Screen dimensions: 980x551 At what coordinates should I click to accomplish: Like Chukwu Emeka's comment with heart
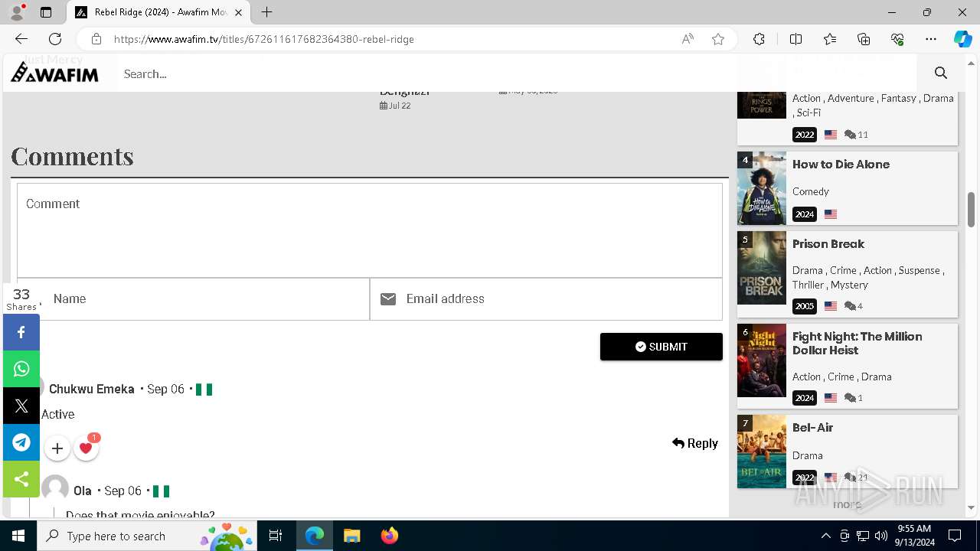click(86, 448)
